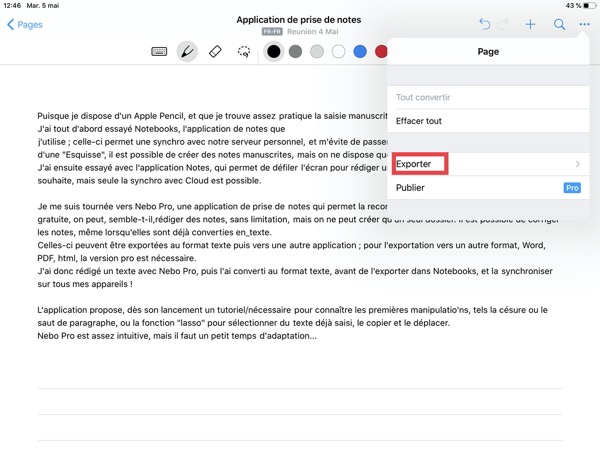Screen dimensions: 600x450
Task: Tap the 'Application de prise de notes' title
Action: point(299,19)
